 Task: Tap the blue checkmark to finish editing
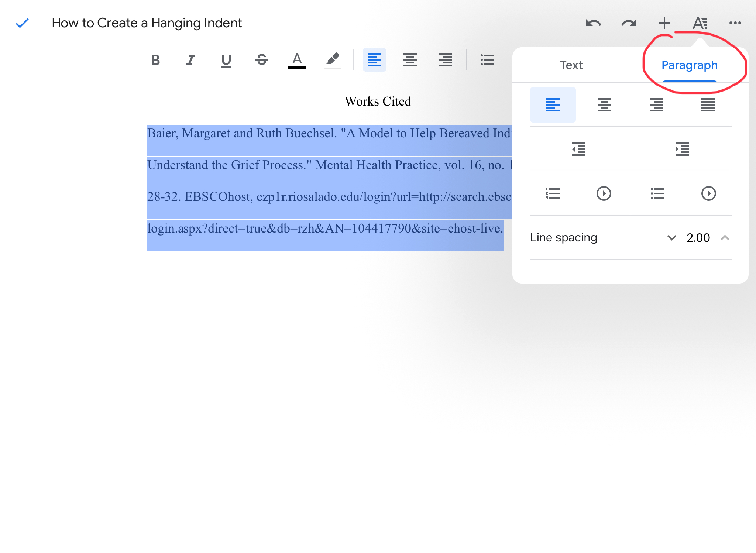pos(22,23)
